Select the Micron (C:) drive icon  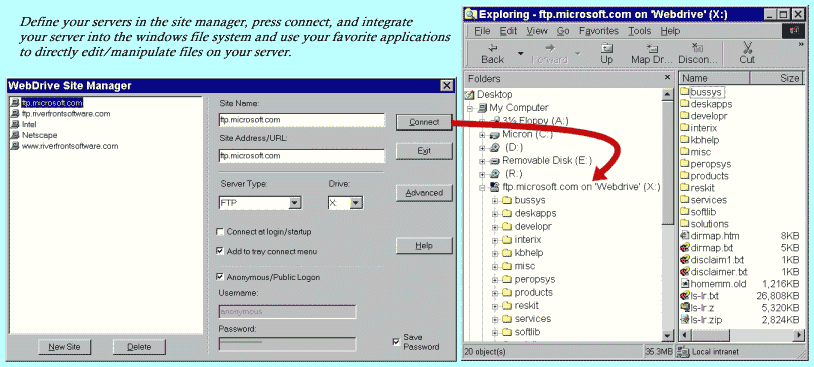(495, 134)
